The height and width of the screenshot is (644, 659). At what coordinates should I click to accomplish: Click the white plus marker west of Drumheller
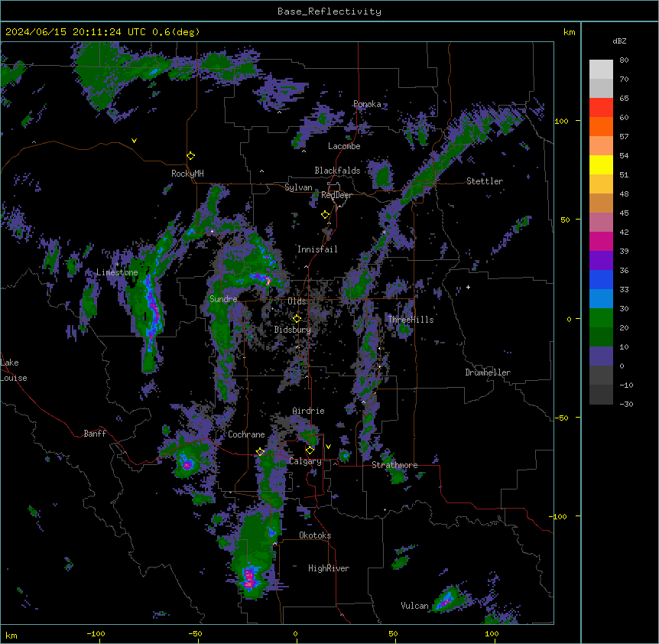tap(468, 287)
